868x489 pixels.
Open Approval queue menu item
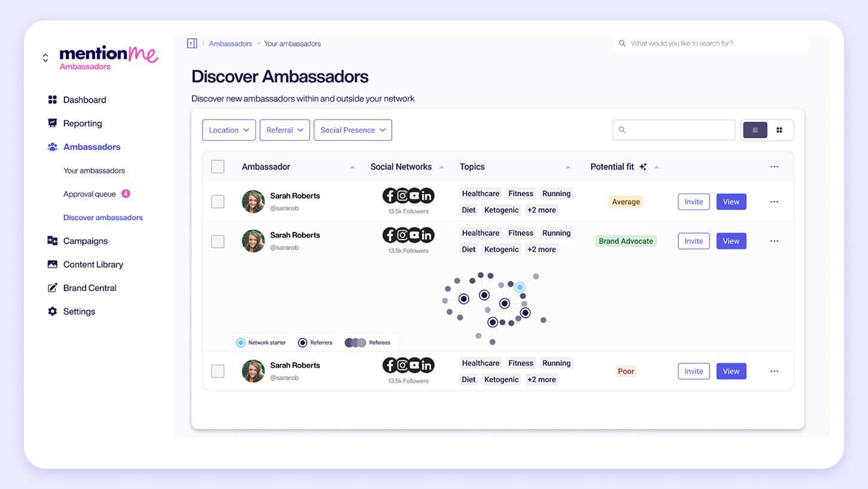coord(90,194)
